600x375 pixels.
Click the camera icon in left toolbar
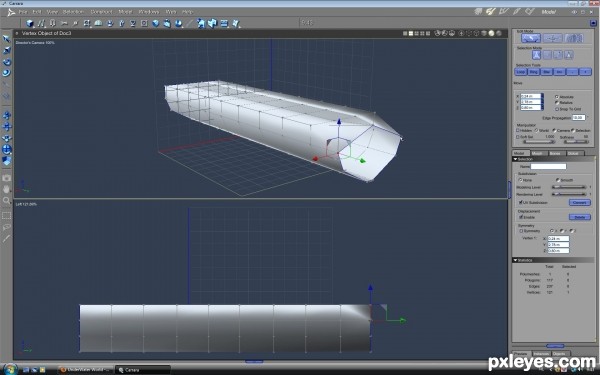coord(7,178)
